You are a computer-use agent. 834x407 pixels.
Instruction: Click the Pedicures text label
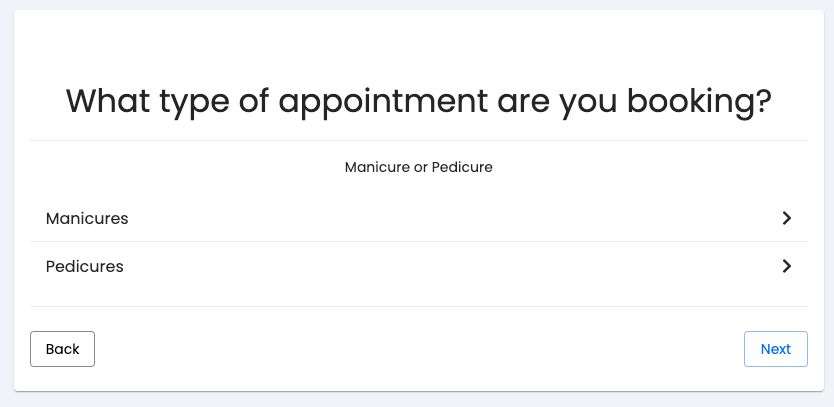85,267
